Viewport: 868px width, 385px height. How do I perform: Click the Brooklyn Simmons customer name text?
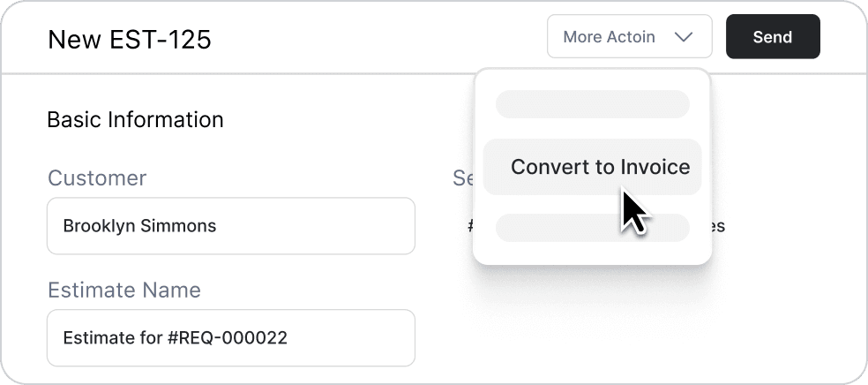139,226
